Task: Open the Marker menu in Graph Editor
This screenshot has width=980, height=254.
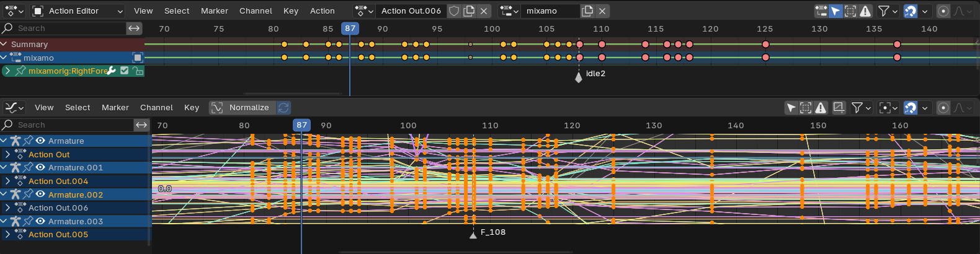Action: click(x=115, y=108)
